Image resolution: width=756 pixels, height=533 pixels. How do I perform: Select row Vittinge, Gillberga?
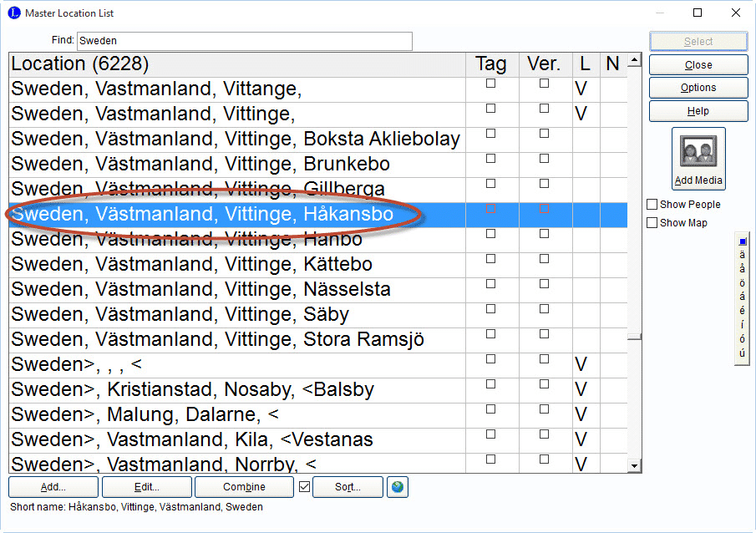[x=317, y=190]
